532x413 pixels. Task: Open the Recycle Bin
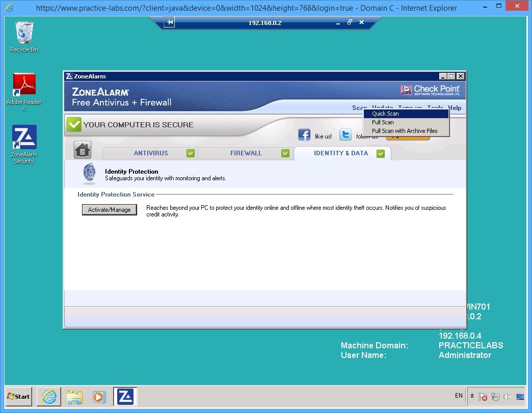23,32
